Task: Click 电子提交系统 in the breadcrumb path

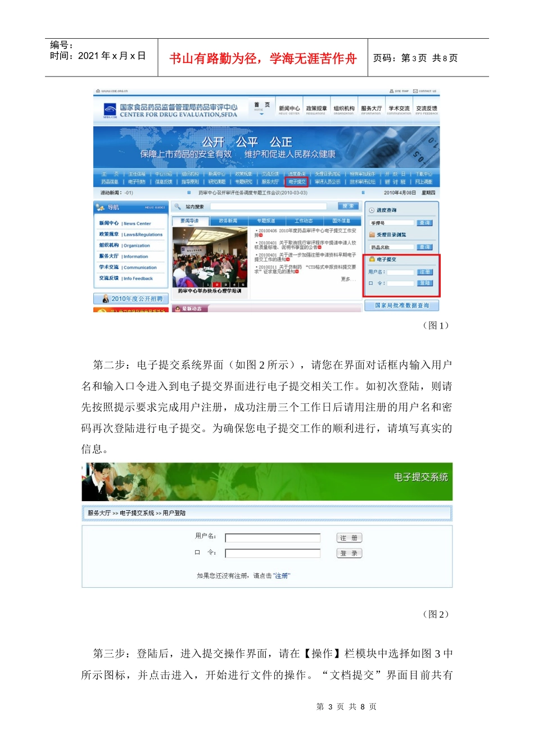Action: [x=137, y=513]
